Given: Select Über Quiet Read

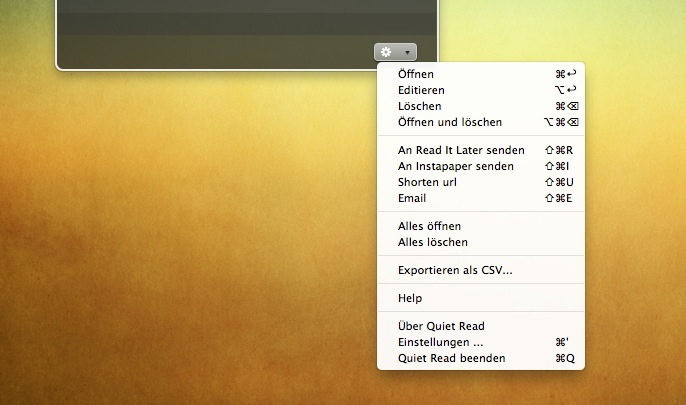Looking at the screenshot, I should pyautogui.click(x=481, y=326).
